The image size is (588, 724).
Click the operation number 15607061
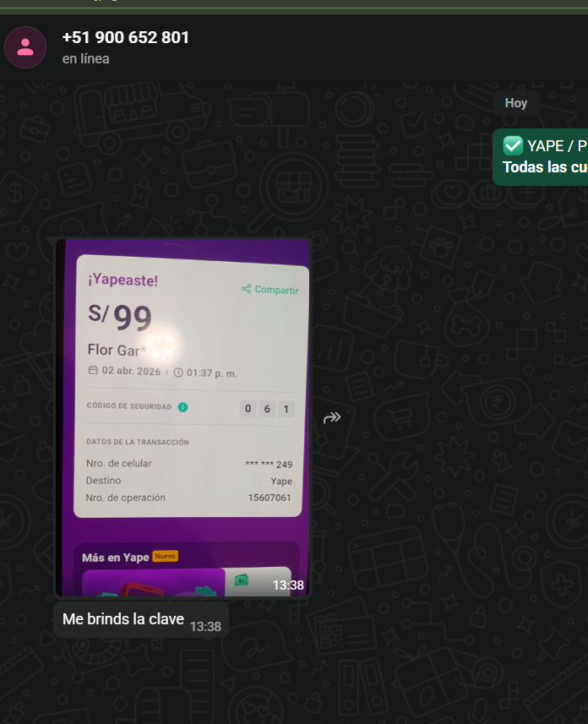pyautogui.click(x=269, y=498)
